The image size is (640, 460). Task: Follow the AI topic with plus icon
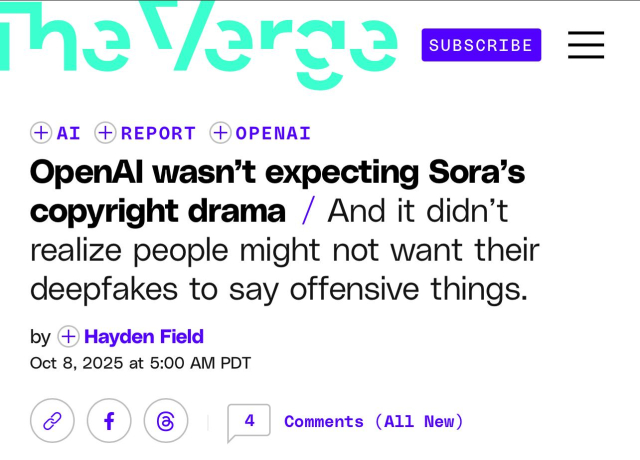click(41, 133)
